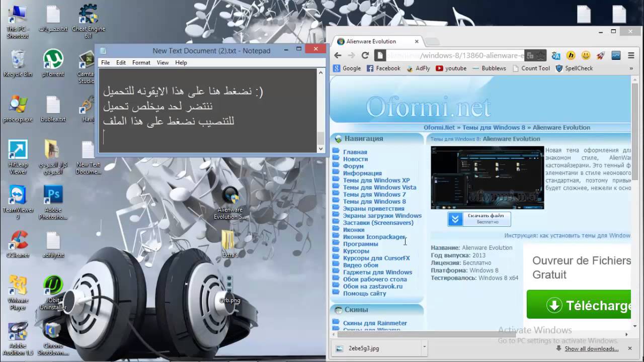Bookmark page with the star icon
The image size is (644, 362).
(x=540, y=55)
